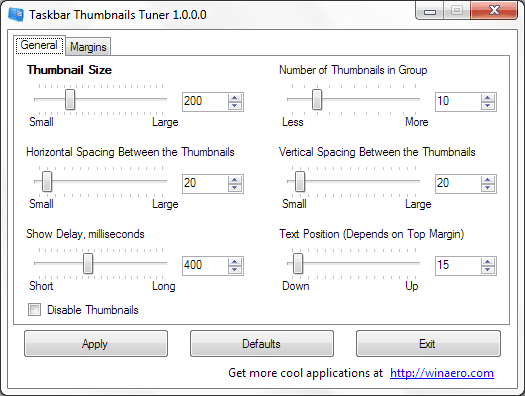
Task: Enable the Disable Thumbnails checkbox
Action: tap(34, 310)
